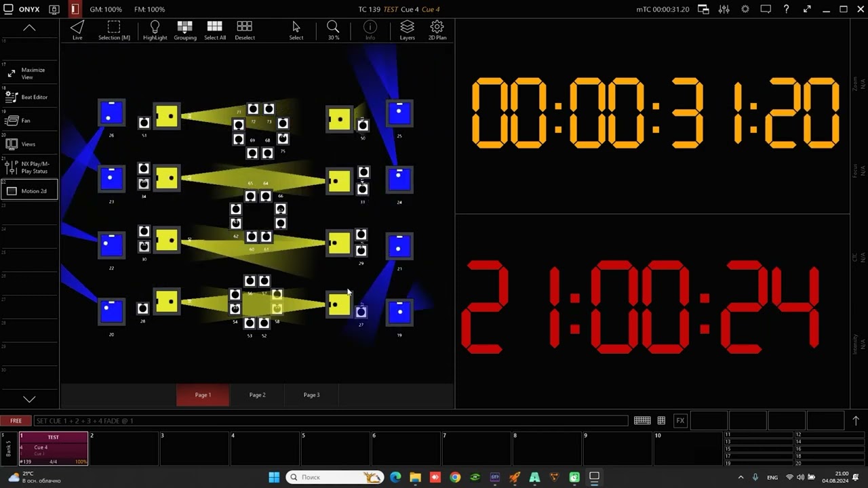Click Maximize View in the sidebar
The image size is (868, 488).
[x=29, y=73]
